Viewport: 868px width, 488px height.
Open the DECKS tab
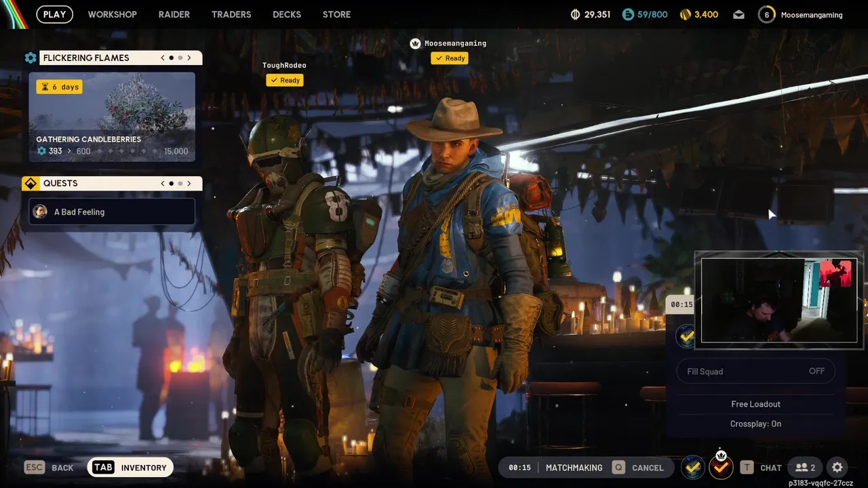(287, 14)
